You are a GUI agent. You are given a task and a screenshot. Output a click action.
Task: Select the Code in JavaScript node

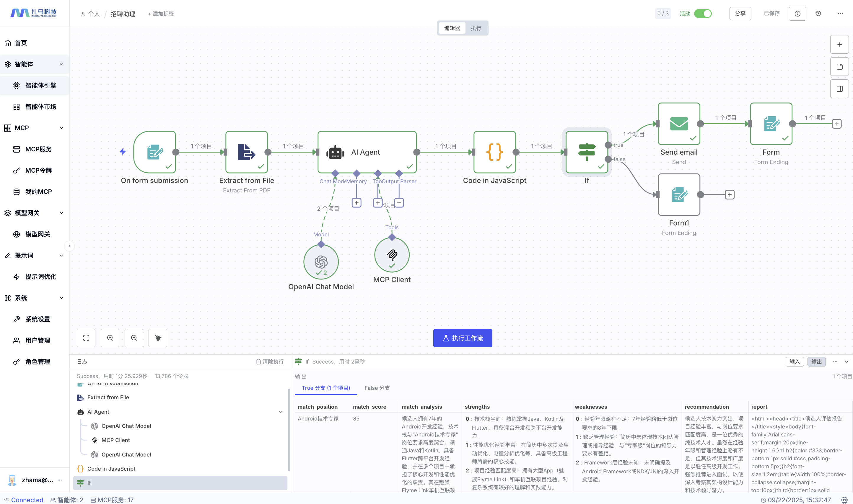coord(494,152)
